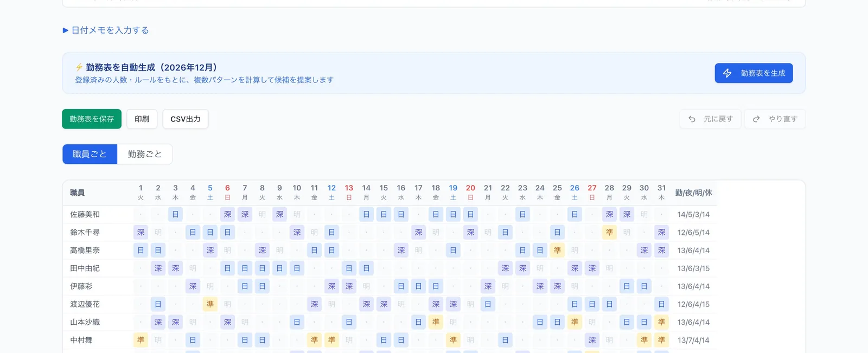
Task: Click the staff name 鈴木千尋
Action: [85, 232]
